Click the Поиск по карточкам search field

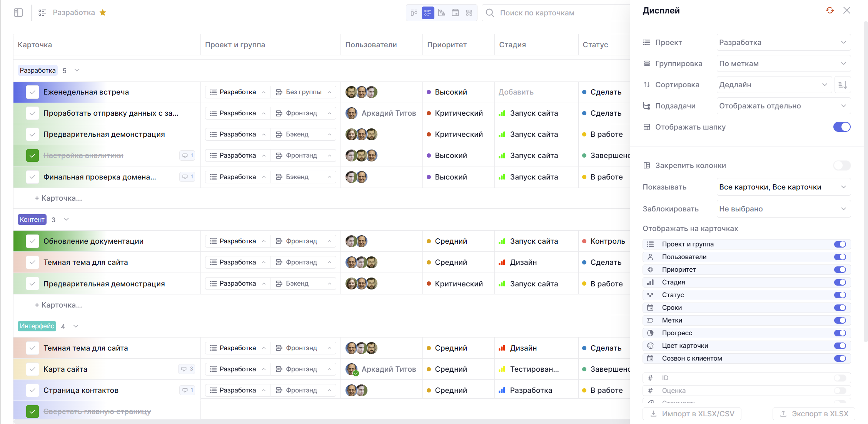point(554,13)
